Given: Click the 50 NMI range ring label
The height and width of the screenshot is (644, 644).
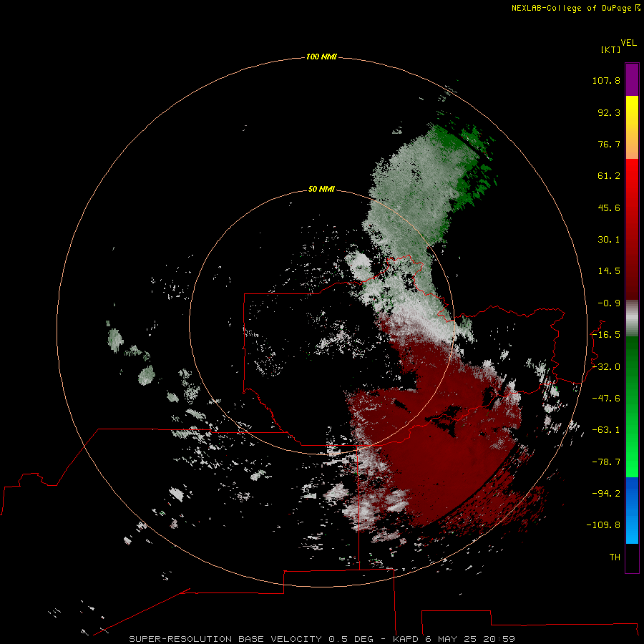Looking at the screenshot, I should [x=321, y=189].
